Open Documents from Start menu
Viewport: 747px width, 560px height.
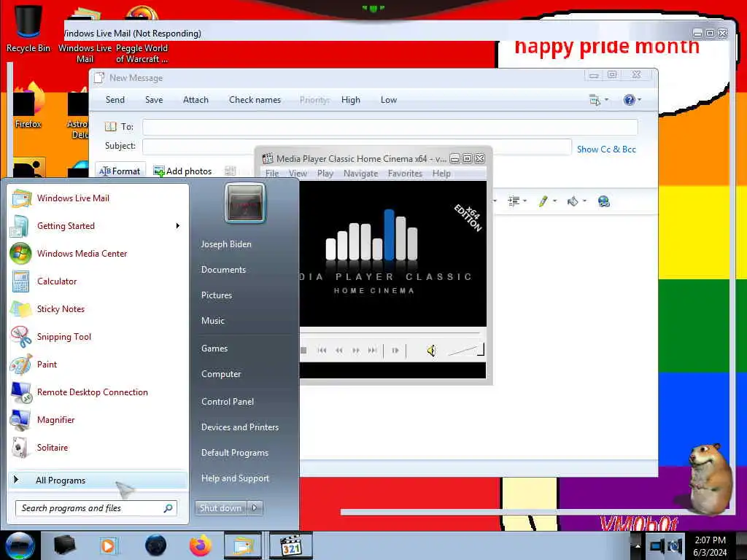click(223, 270)
